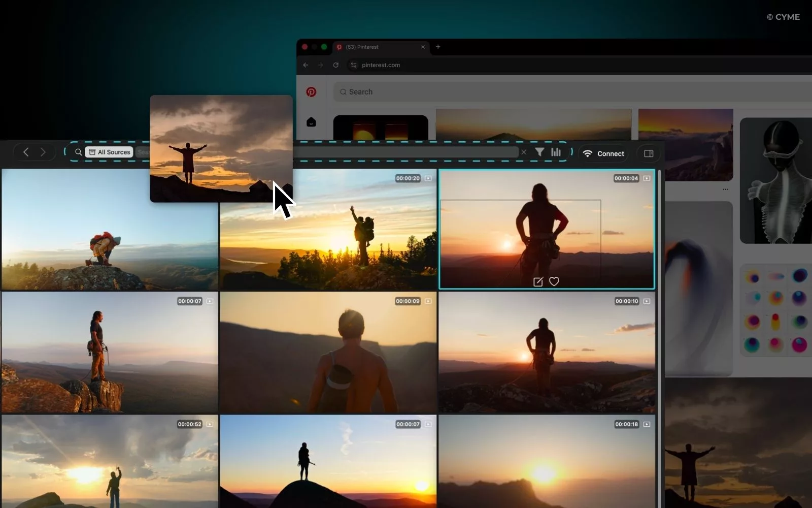Click the play badge on the 00:00:20 clip
Image resolution: width=812 pixels, height=508 pixels.
(x=427, y=178)
